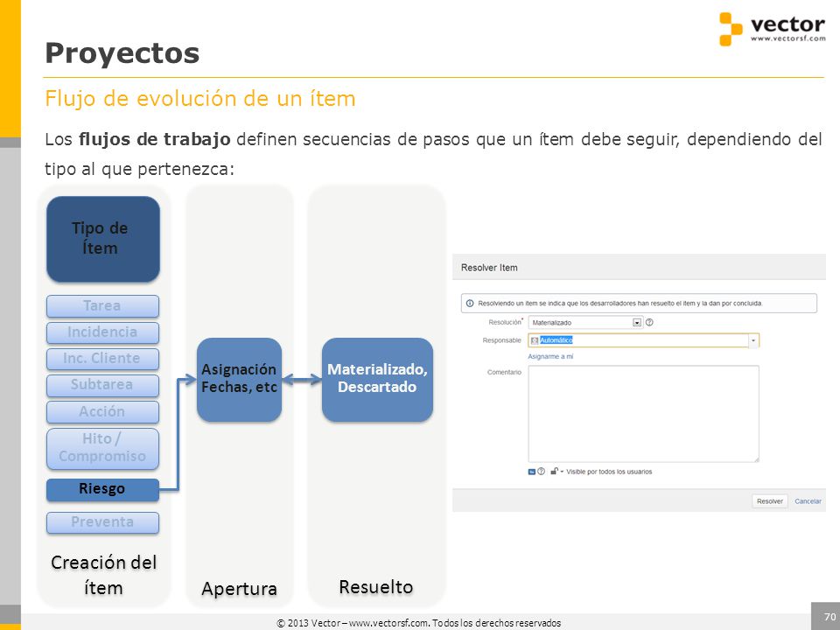Click the 'Asignación Fechas, etc' workflow step

point(239,379)
